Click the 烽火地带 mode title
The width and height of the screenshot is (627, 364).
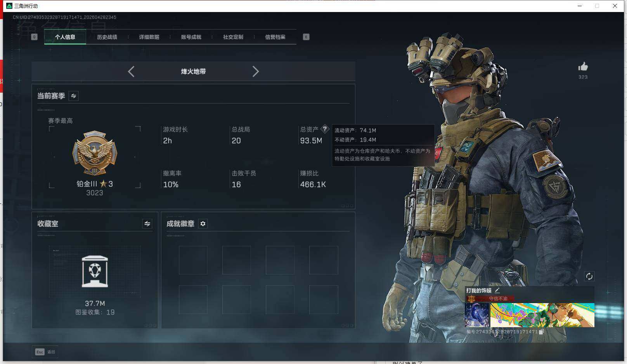click(x=193, y=71)
